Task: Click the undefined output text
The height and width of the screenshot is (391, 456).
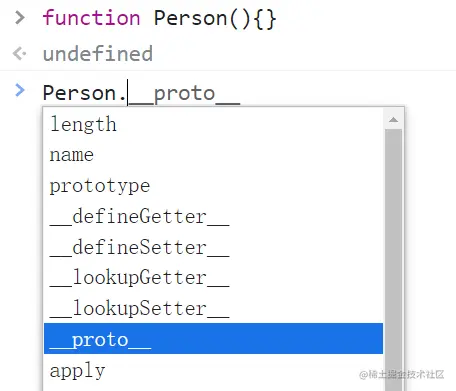Action: [98, 53]
